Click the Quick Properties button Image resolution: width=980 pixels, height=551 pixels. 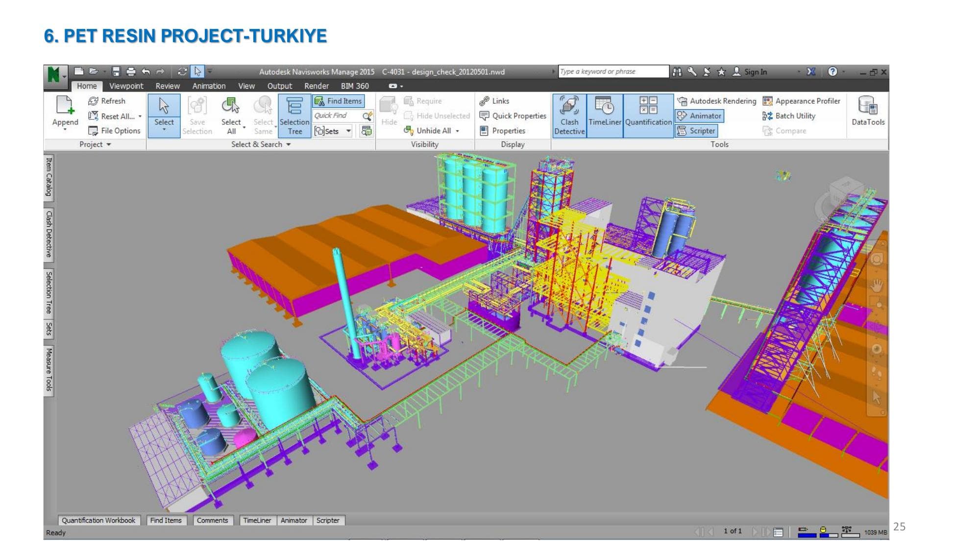tap(513, 116)
